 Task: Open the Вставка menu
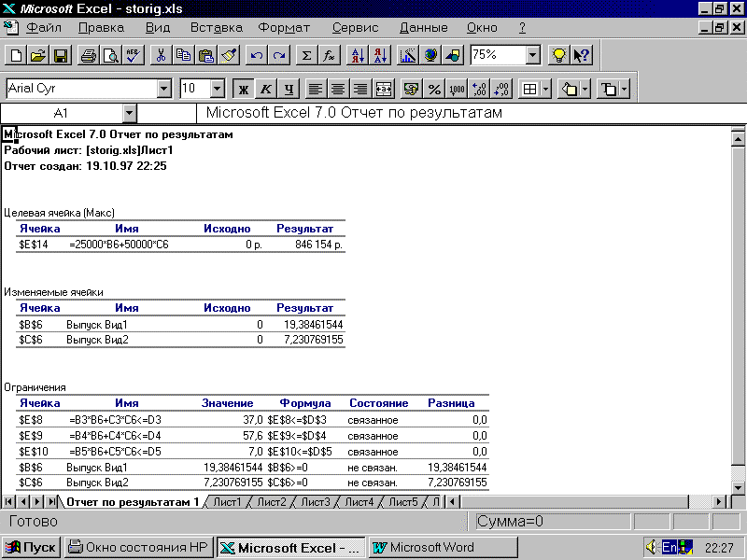tap(217, 28)
